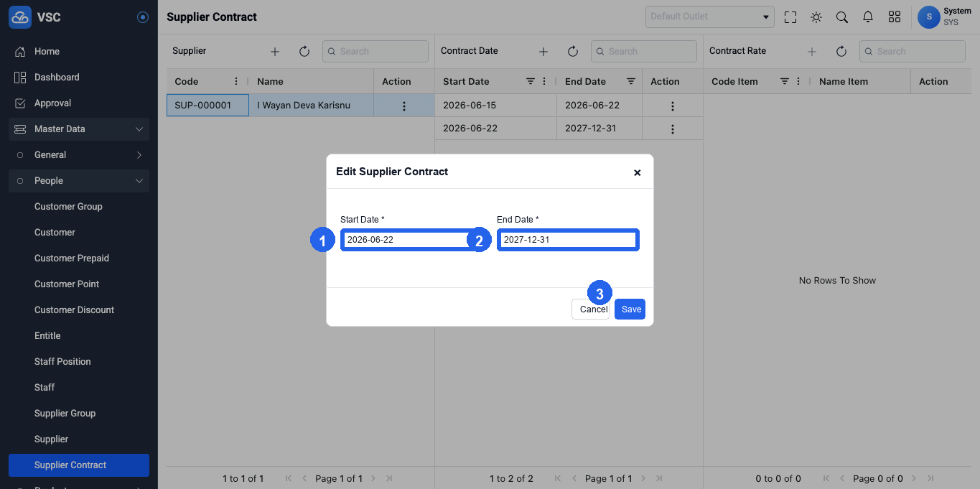980x489 pixels.
Task: Add a contract date with plus icon
Action: click(543, 52)
